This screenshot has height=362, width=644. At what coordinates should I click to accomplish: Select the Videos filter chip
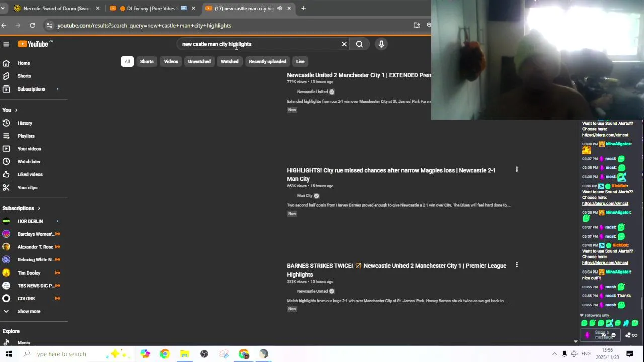tap(171, 62)
